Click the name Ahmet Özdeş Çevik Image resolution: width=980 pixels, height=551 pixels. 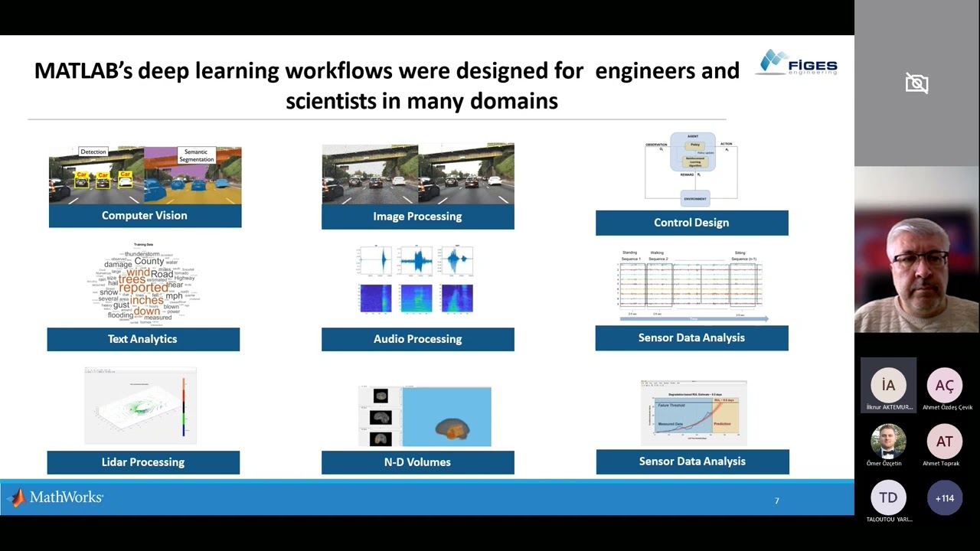tap(948, 407)
